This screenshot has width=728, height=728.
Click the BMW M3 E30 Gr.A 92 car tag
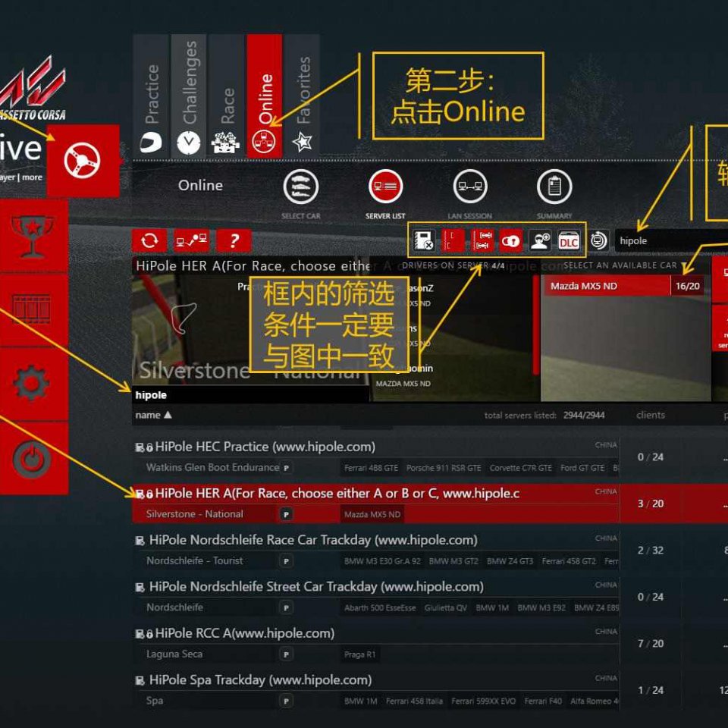pos(382,561)
